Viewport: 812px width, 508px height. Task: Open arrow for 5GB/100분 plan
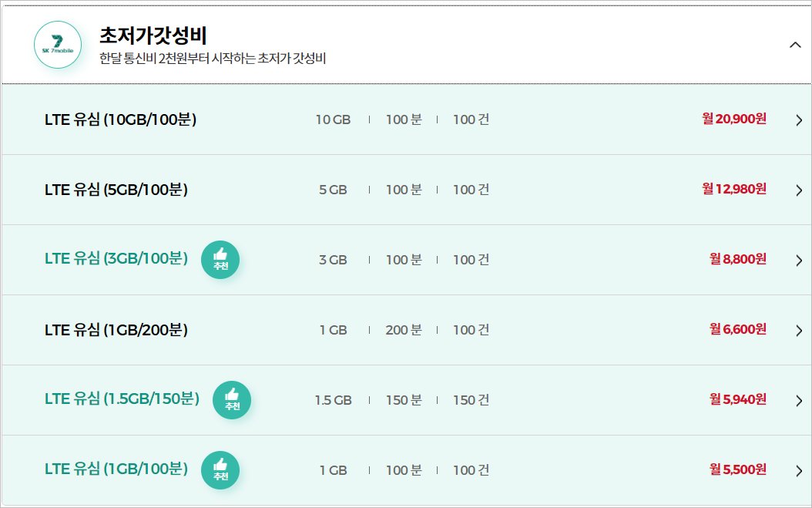pos(799,190)
